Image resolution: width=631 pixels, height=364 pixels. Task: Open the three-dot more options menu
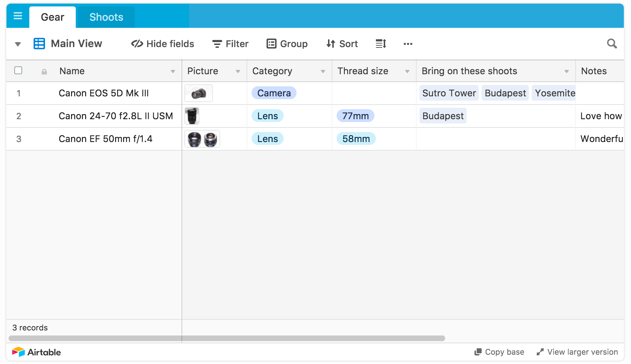click(408, 44)
